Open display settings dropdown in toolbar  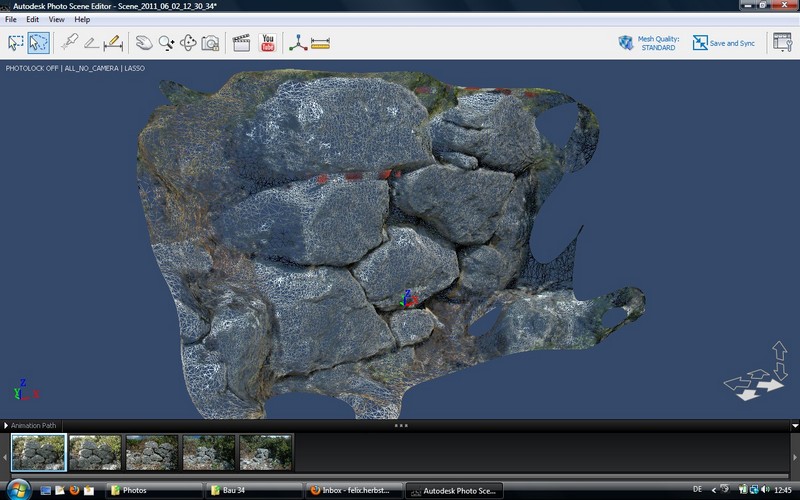[x=781, y=43]
